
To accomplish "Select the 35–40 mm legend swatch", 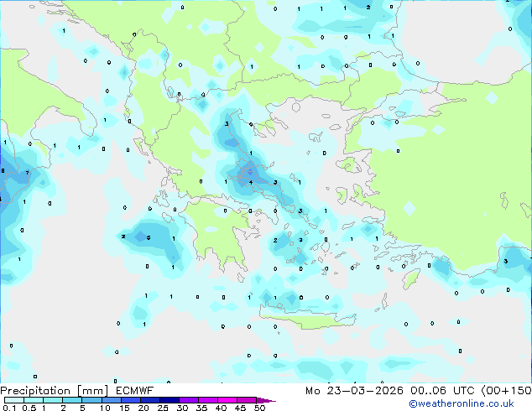I will [x=208, y=400].
